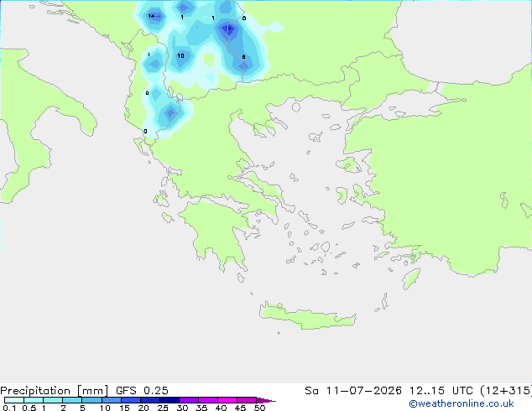Select the 10–15 mm legend color swatch
Image resolution: width=532 pixels, height=411 pixels.
(111, 400)
